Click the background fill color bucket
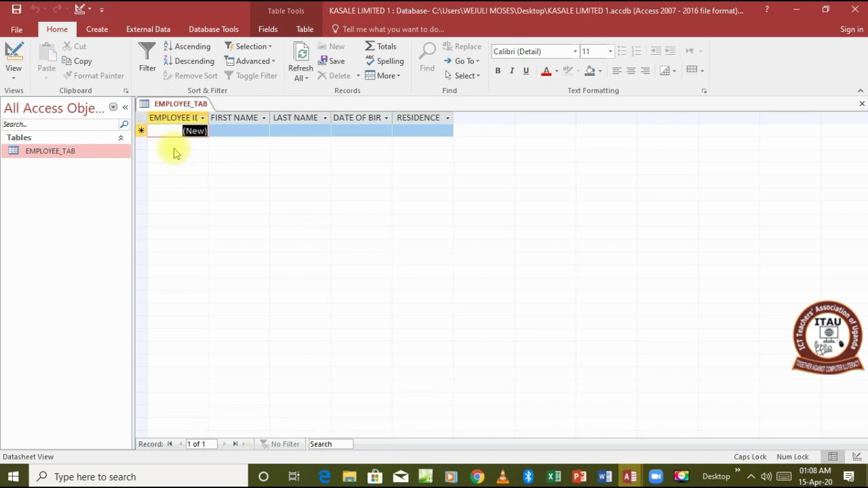The height and width of the screenshot is (488, 868). click(x=590, y=70)
